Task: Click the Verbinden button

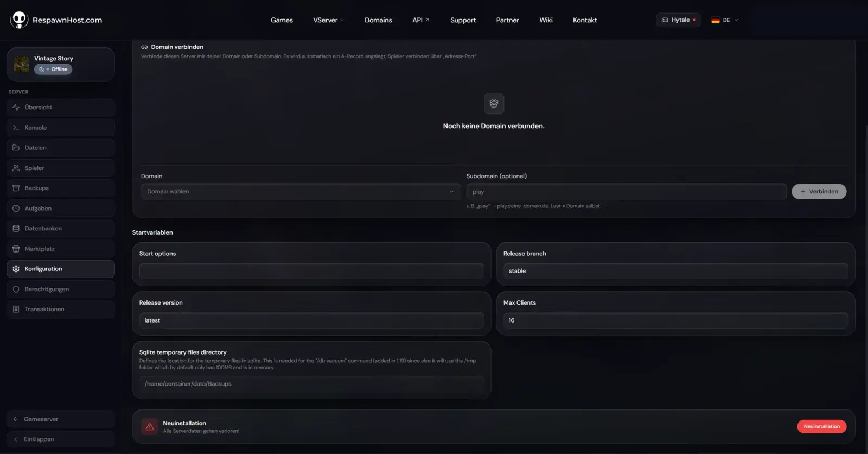Action: pos(819,192)
